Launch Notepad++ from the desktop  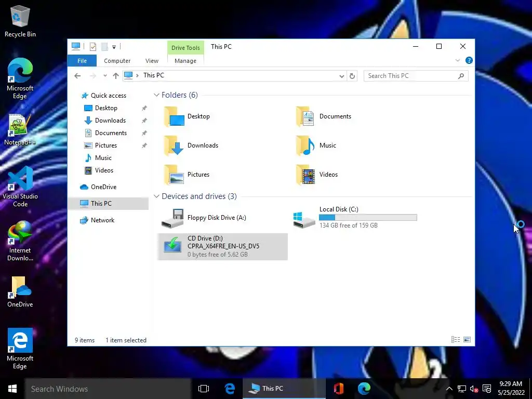(20, 129)
